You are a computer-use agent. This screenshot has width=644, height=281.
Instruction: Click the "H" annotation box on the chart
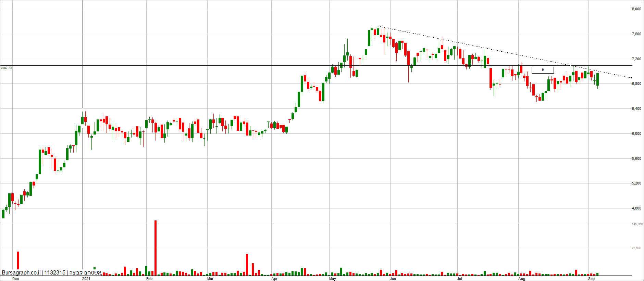point(543,70)
